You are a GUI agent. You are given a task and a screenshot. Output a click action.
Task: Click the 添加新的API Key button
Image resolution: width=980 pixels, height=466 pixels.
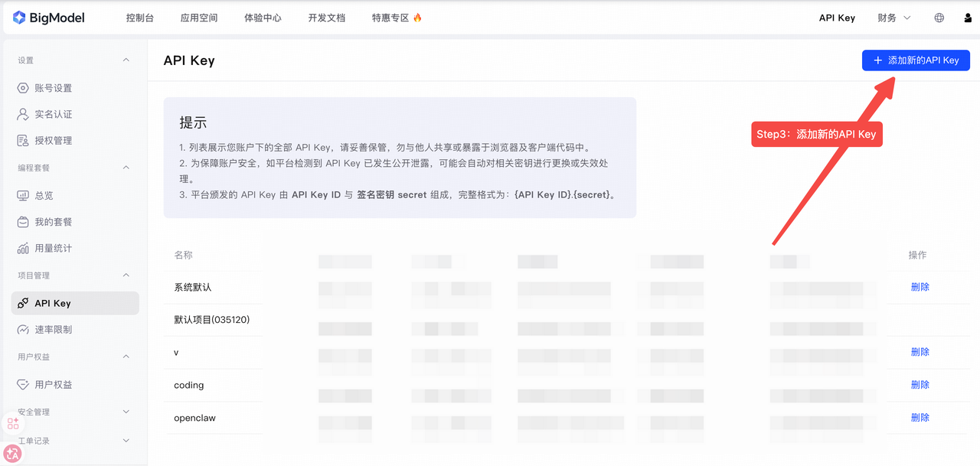pyautogui.click(x=916, y=60)
